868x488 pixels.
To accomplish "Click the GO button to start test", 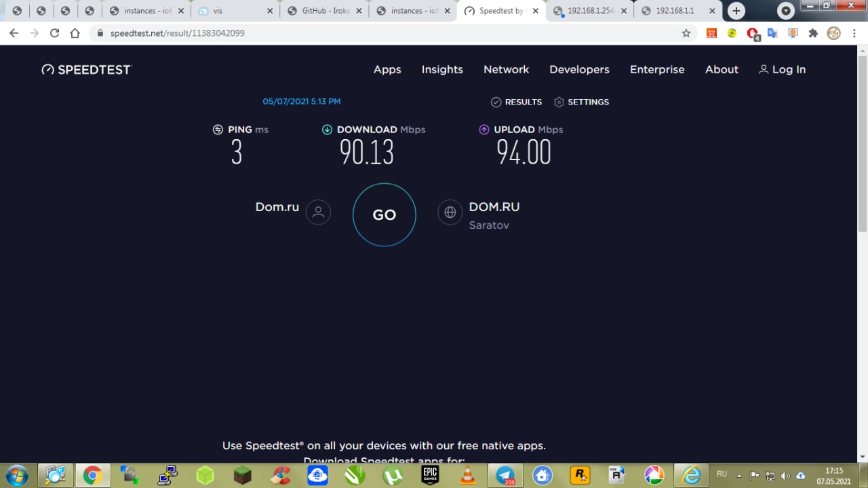I will click(x=384, y=214).
